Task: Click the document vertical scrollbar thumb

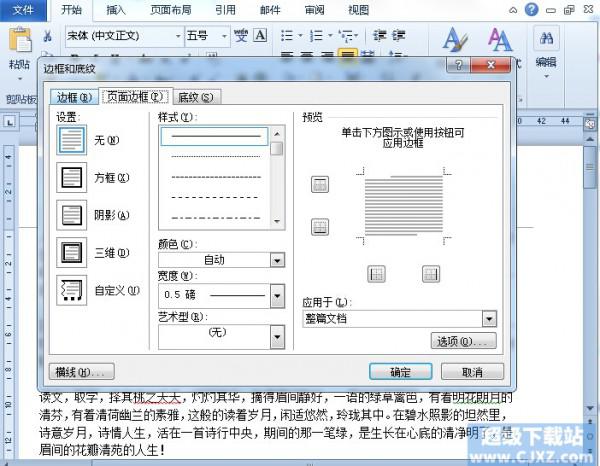Action: (590, 167)
